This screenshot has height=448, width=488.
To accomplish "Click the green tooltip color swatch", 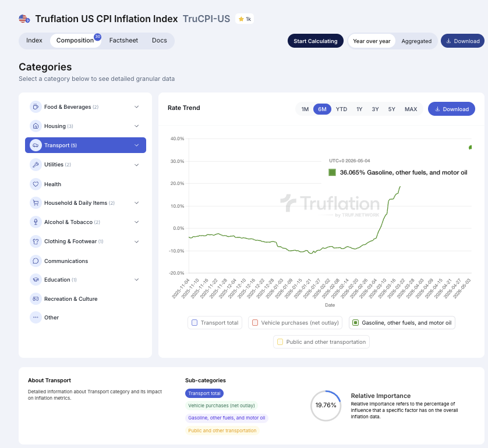I will [332, 172].
